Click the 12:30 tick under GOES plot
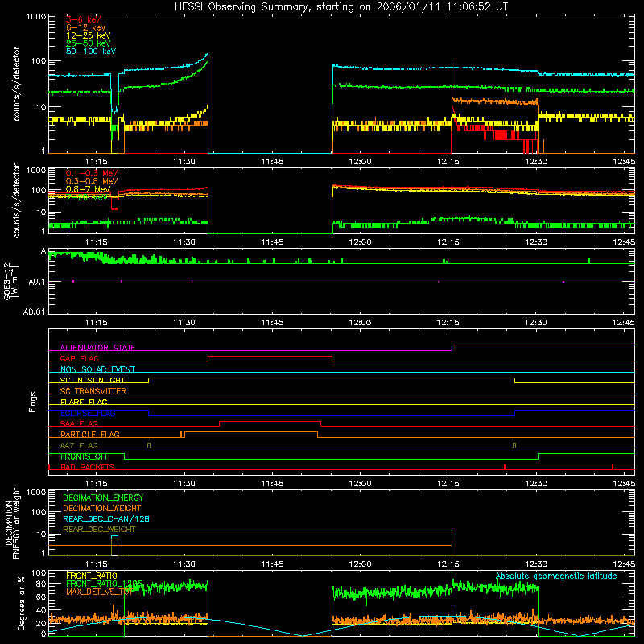Image resolution: width=644 pixels, height=644 pixels. tap(536, 323)
